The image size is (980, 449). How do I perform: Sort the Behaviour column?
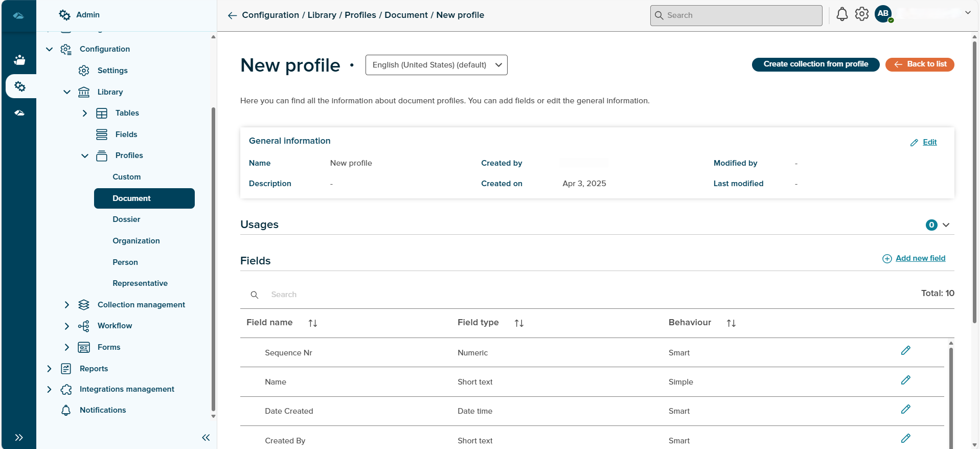click(x=731, y=323)
